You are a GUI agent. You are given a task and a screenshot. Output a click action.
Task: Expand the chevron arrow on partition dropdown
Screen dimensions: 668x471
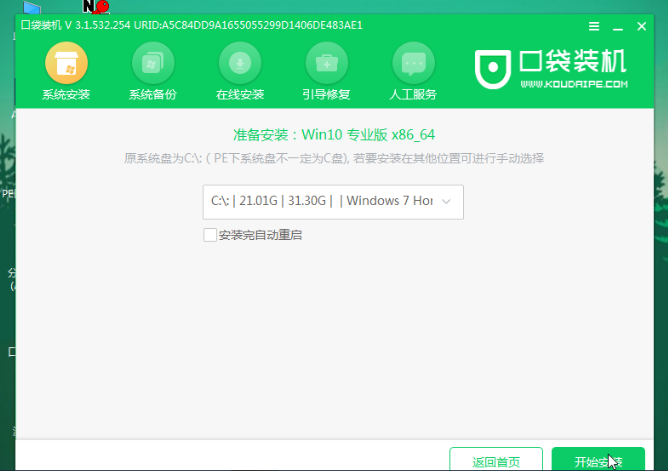pyautogui.click(x=446, y=201)
